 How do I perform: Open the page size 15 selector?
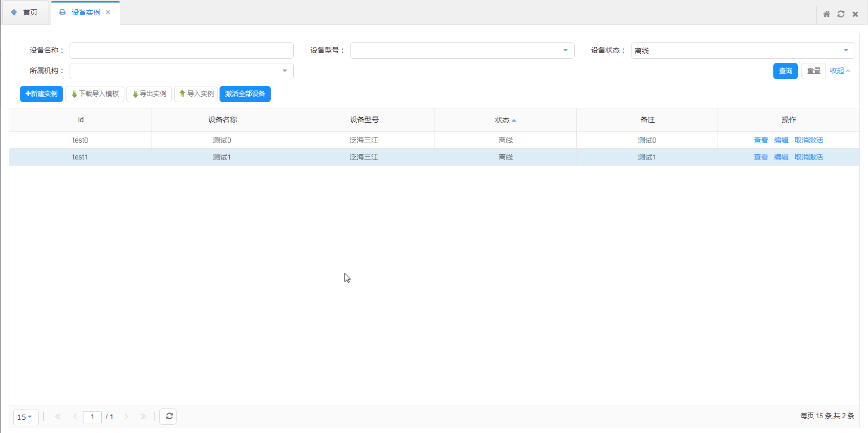[25, 417]
